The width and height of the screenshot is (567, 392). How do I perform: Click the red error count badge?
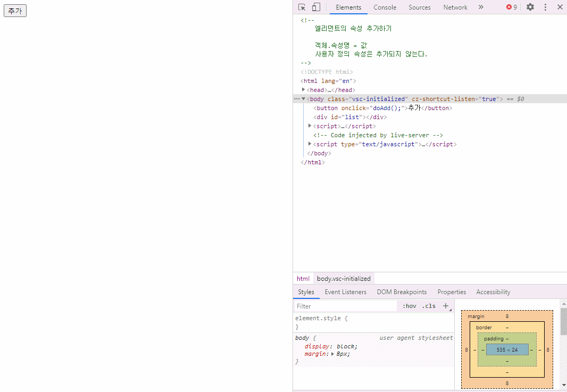(x=512, y=7)
